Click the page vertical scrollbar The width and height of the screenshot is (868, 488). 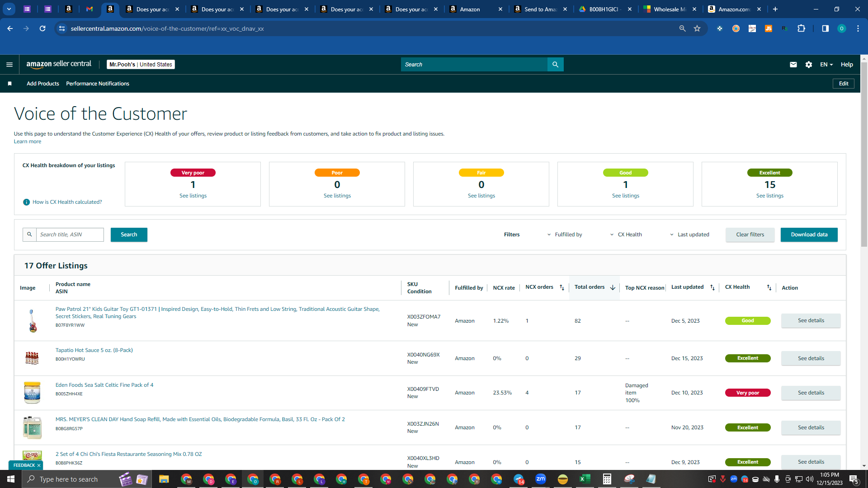tap(864, 154)
